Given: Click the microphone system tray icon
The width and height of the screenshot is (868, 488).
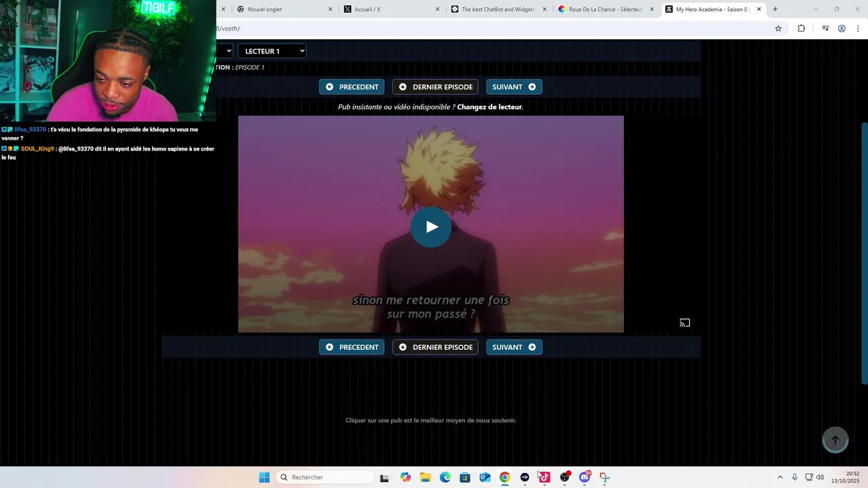Looking at the screenshot, I should (795, 477).
